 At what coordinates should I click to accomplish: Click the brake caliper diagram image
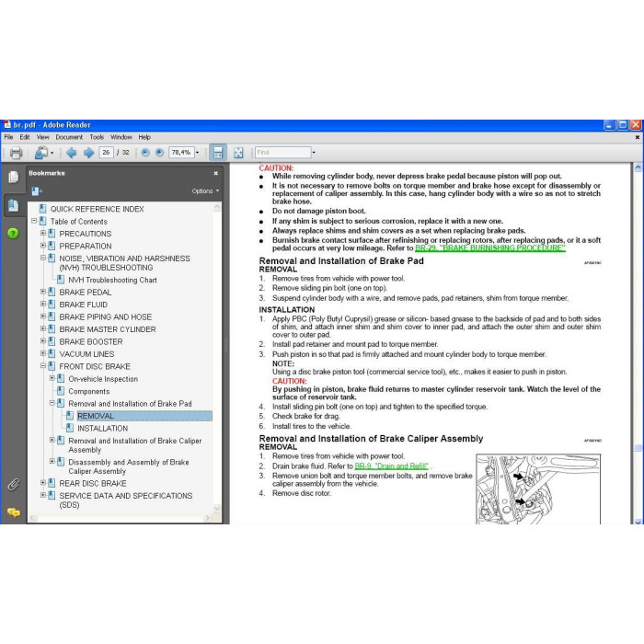pos(538,489)
